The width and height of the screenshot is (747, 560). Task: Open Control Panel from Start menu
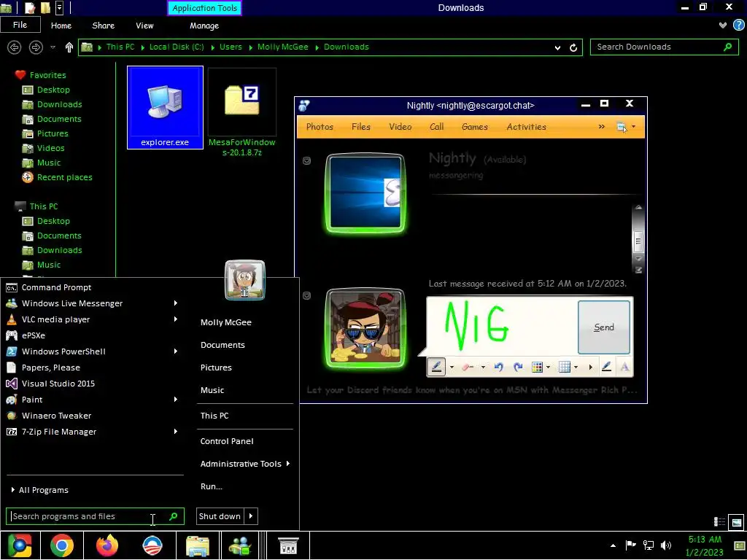[x=227, y=441]
